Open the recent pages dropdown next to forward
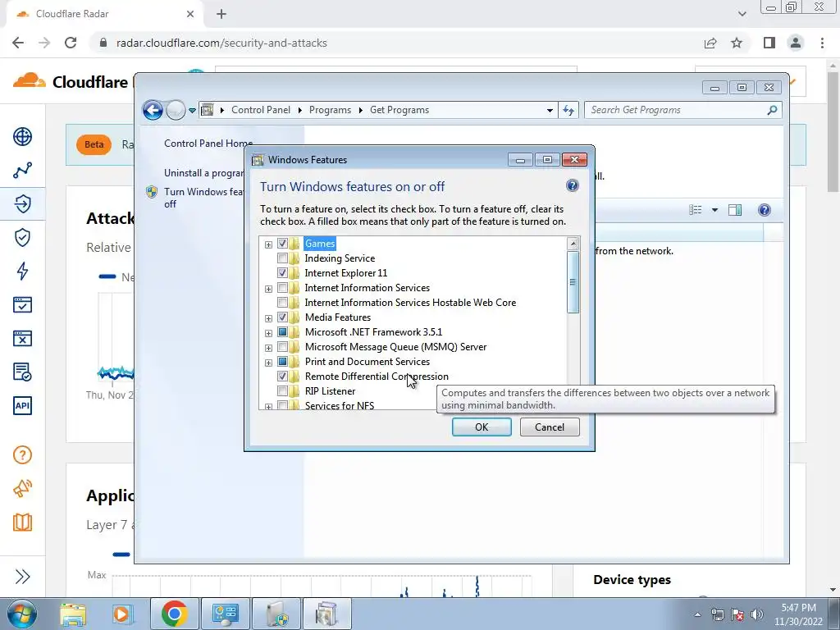 point(192,111)
